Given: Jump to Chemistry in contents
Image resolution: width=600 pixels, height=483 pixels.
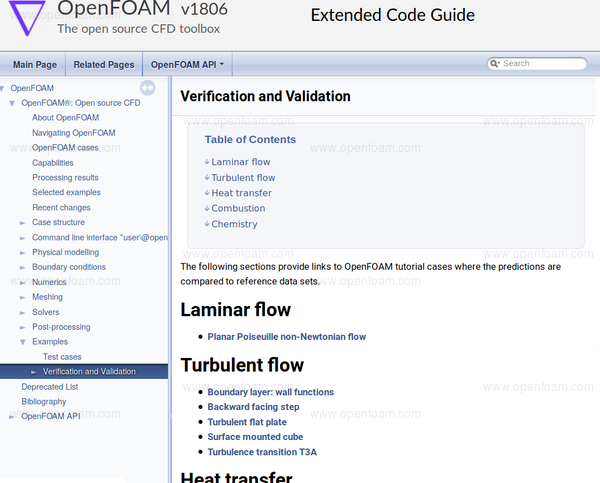Looking at the screenshot, I should click(234, 224).
